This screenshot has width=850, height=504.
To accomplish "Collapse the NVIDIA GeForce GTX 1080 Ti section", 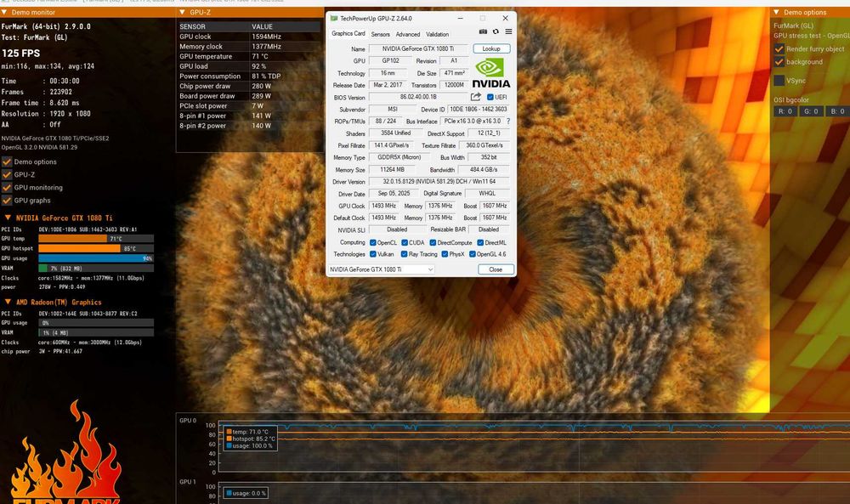I will click(8, 218).
